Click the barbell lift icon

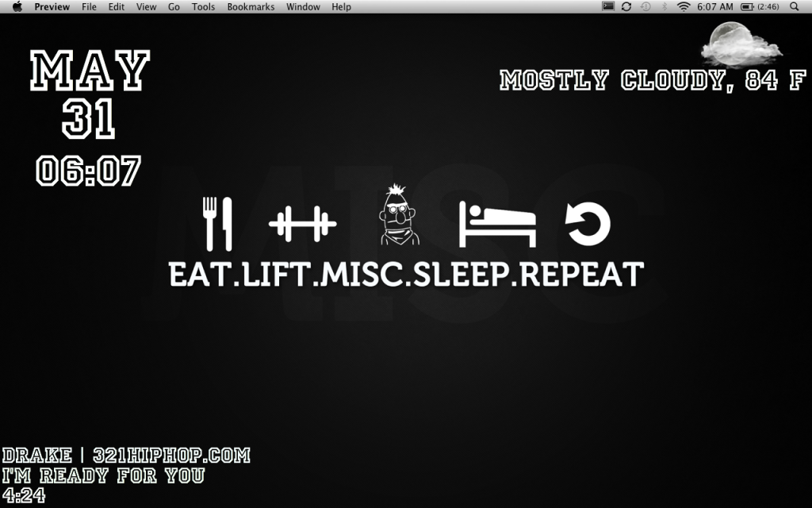(x=303, y=224)
